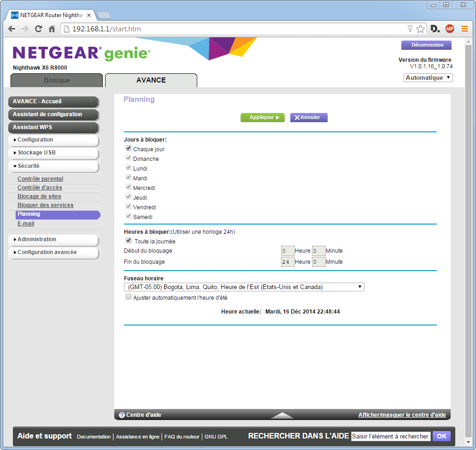Uncheck the Chaque jour checkbox
Viewport: 476px width, 450px height.
129,149
